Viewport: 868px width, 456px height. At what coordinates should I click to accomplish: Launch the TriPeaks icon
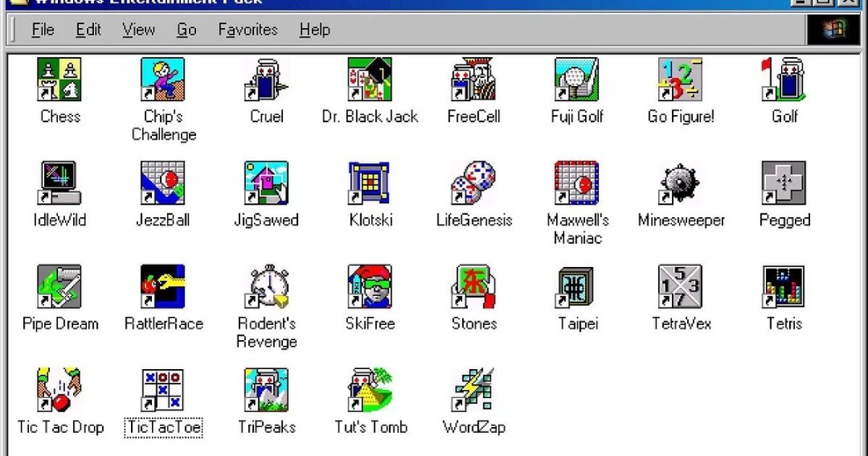[267, 390]
